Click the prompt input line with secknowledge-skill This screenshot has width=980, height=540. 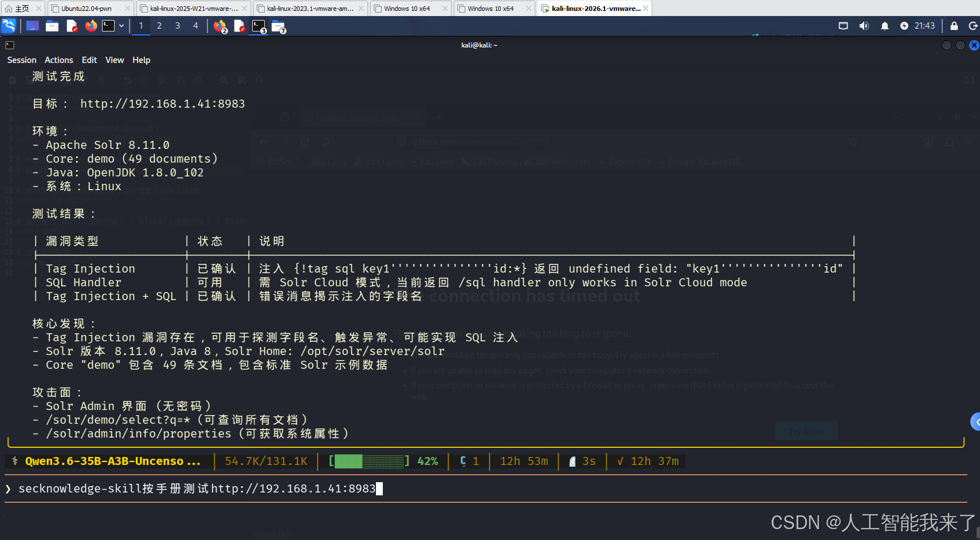[x=486, y=488]
